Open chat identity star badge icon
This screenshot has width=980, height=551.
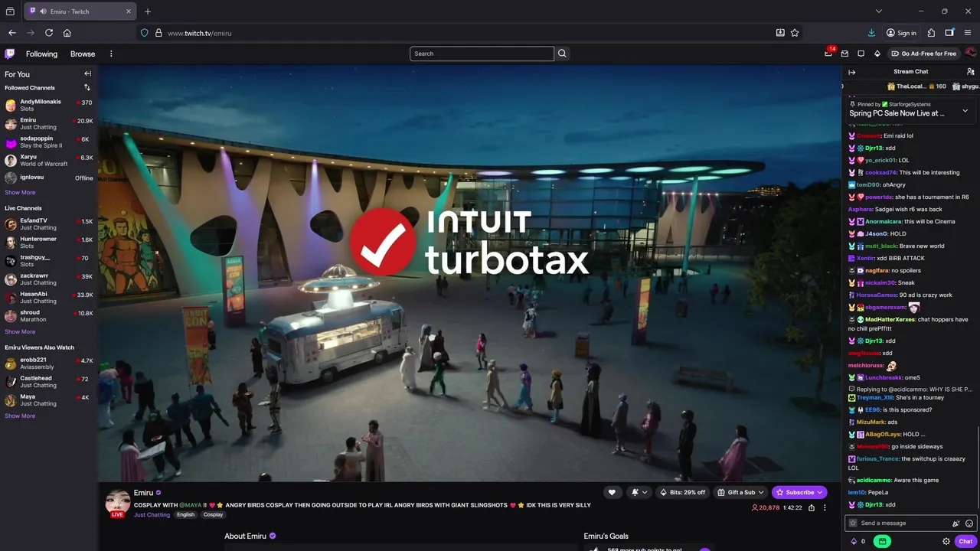tap(853, 523)
